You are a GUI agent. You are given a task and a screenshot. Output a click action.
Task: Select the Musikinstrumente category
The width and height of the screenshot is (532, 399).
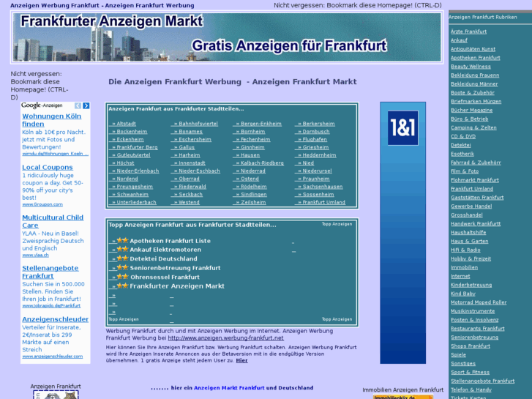tap(473, 311)
